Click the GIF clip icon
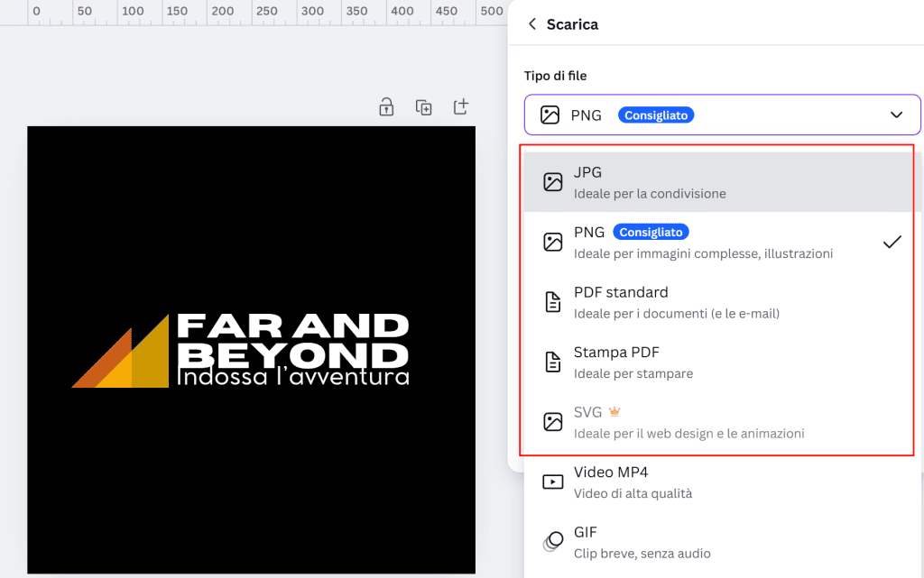The width and height of the screenshot is (924, 578). coord(552,541)
